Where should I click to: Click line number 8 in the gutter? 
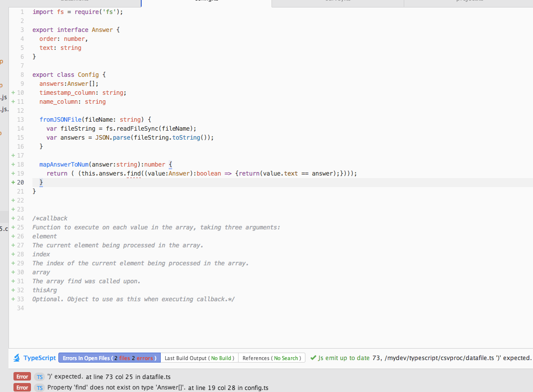pos(22,75)
